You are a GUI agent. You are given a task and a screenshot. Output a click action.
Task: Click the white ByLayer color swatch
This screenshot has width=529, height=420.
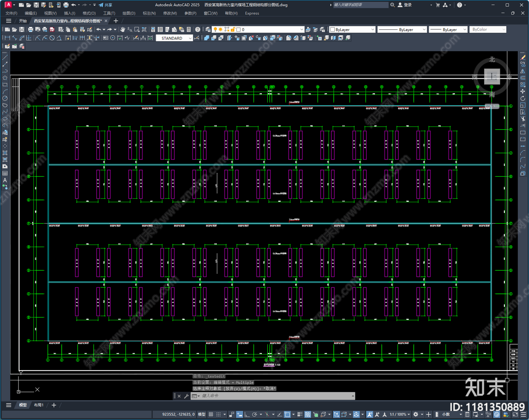333,29
